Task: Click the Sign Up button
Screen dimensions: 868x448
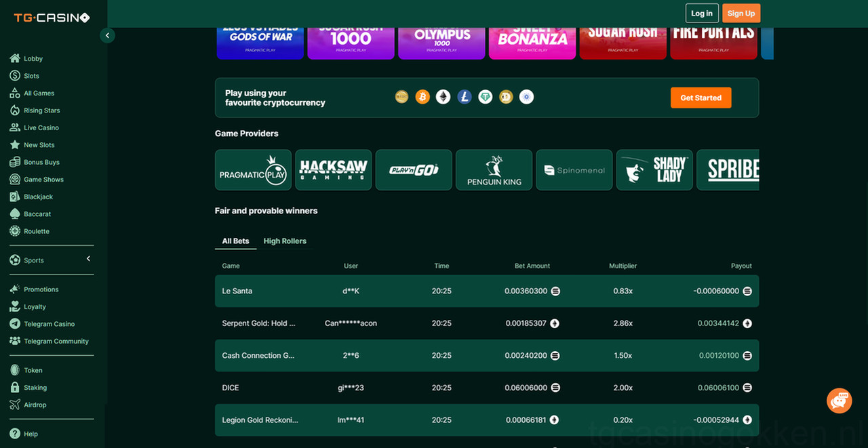Action: point(741,14)
